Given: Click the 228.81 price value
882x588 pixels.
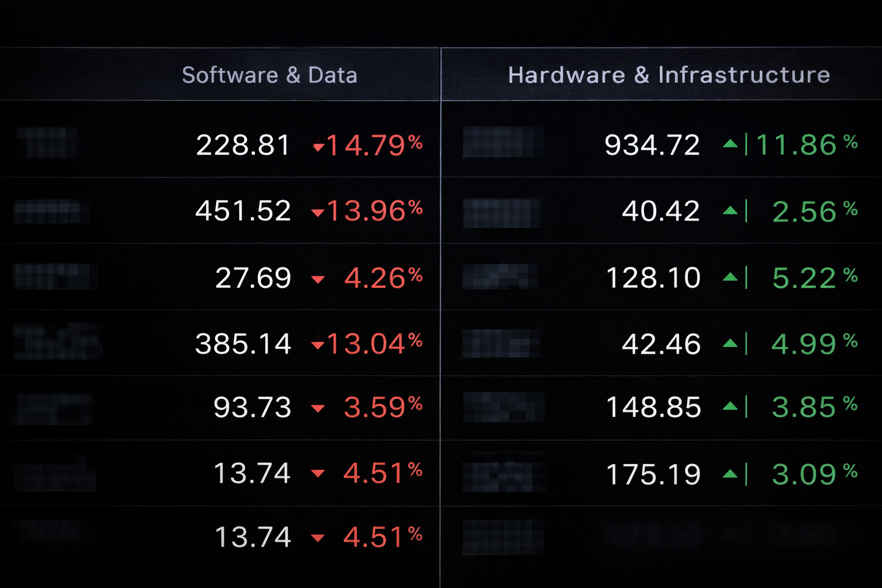Looking at the screenshot, I should [x=243, y=145].
